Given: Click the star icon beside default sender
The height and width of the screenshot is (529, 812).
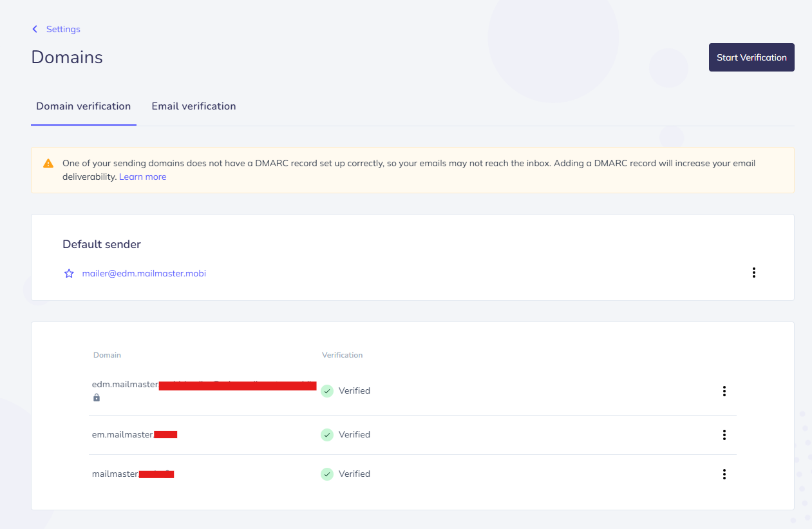Looking at the screenshot, I should (69, 274).
